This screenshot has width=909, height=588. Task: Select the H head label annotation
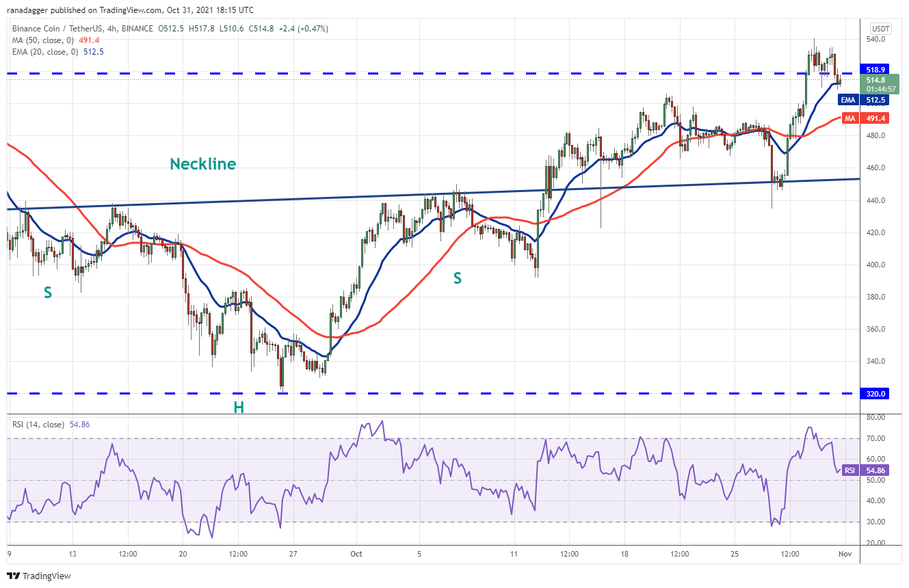tap(239, 407)
